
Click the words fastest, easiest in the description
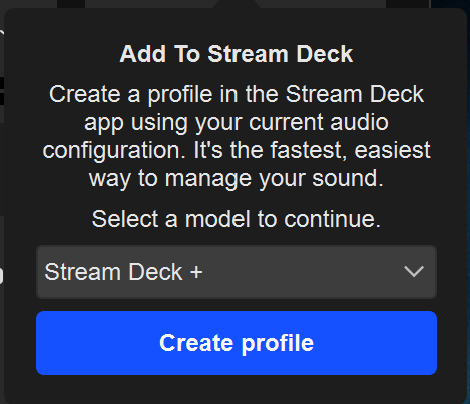pos(350,150)
